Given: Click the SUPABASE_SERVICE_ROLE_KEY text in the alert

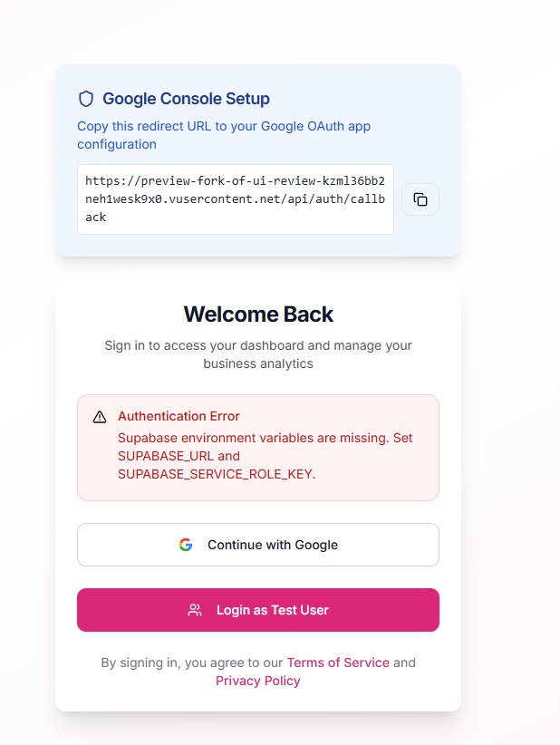Looking at the screenshot, I should (217, 474).
